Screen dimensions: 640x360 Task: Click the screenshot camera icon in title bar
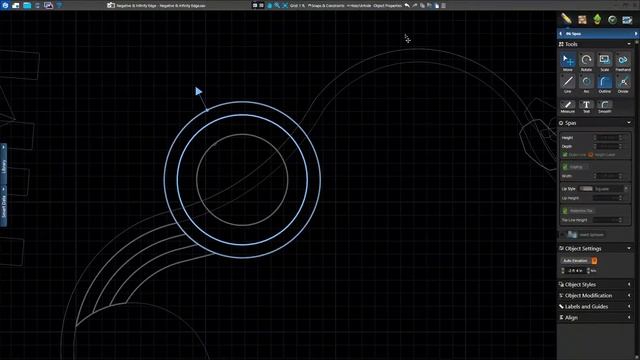coord(111,5)
